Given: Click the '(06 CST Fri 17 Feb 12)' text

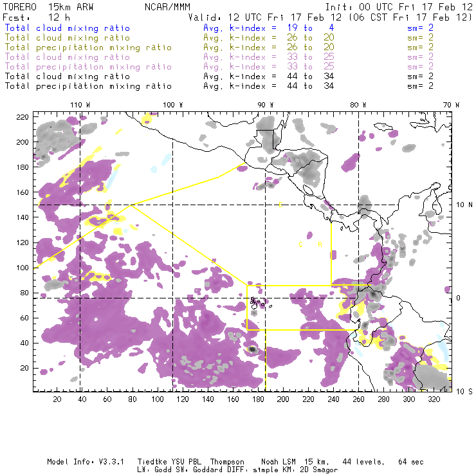Looking at the screenshot, I should (411, 17).
